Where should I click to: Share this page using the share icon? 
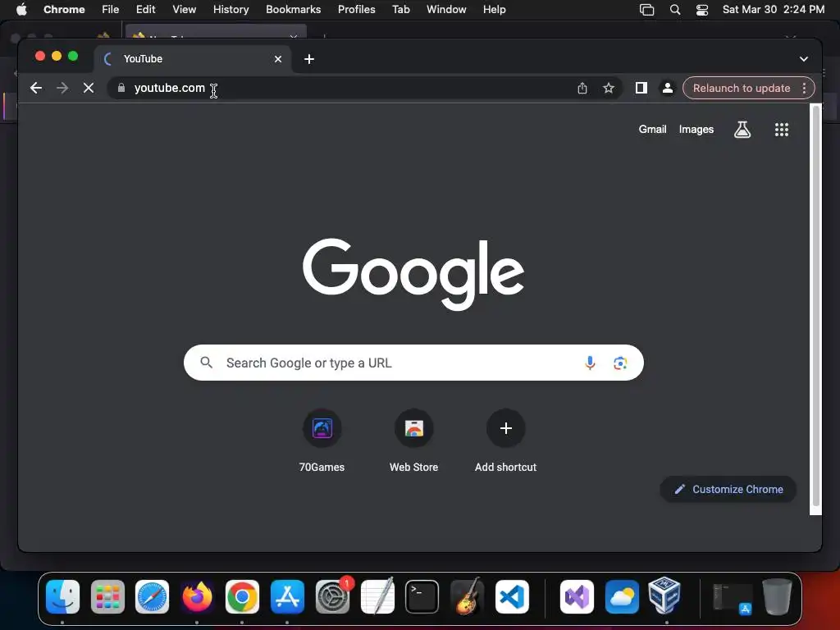coord(582,88)
